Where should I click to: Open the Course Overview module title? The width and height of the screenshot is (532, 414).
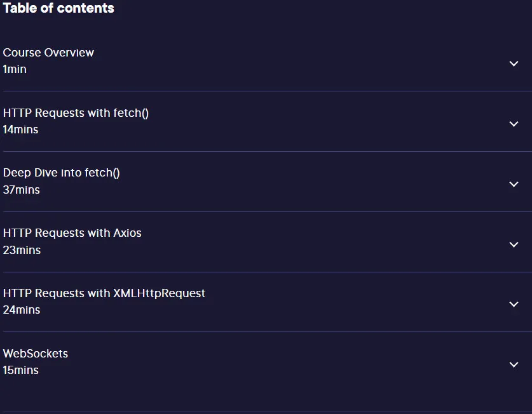click(x=48, y=53)
